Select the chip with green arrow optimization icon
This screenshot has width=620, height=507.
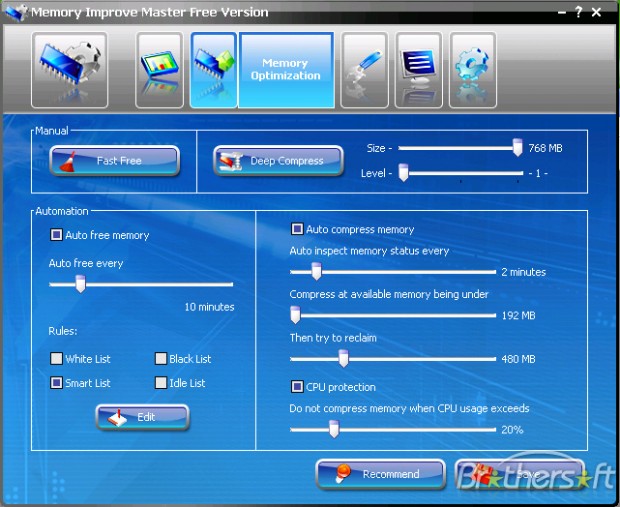pyautogui.click(x=214, y=70)
